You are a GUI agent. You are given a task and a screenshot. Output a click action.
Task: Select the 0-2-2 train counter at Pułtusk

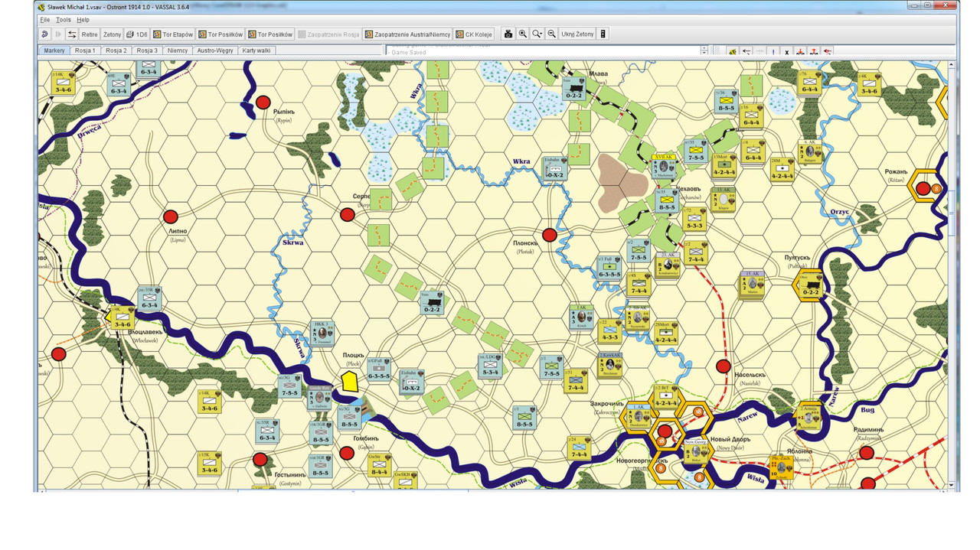tap(812, 285)
